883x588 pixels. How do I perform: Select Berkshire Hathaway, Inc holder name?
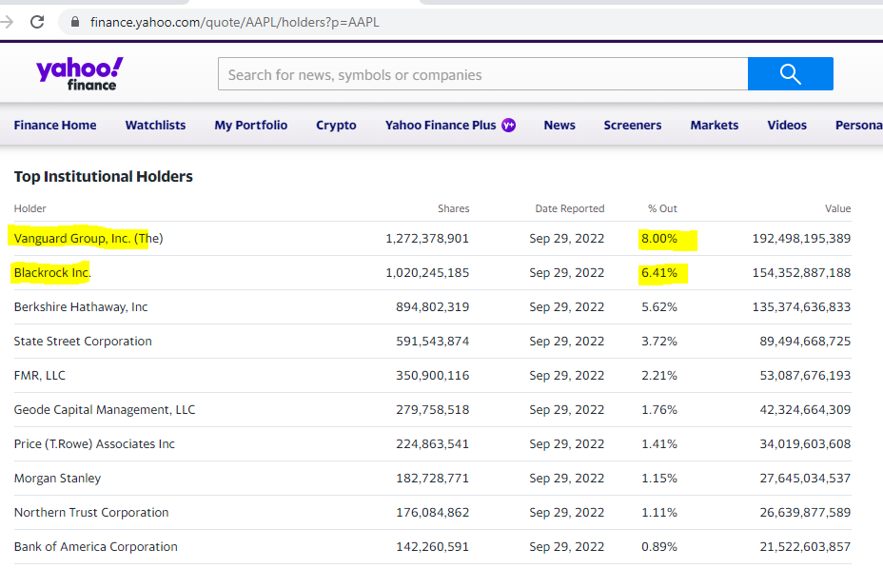click(x=81, y=307)
